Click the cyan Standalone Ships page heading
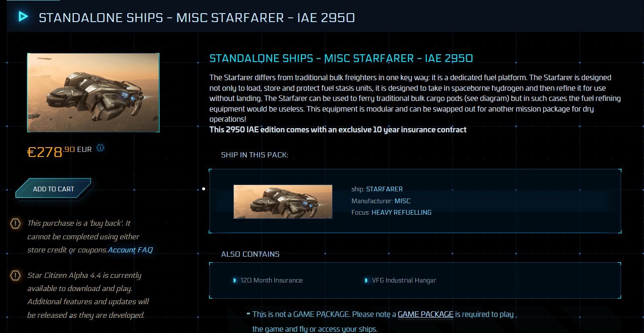Viewport: 644px width, 333px height. point(341,58)
